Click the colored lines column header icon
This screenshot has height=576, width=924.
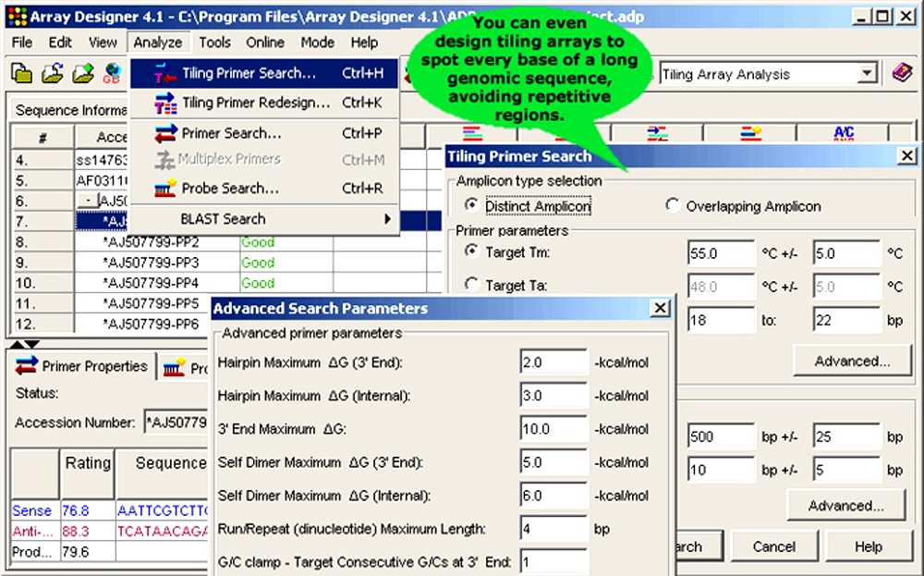point(472,134)
